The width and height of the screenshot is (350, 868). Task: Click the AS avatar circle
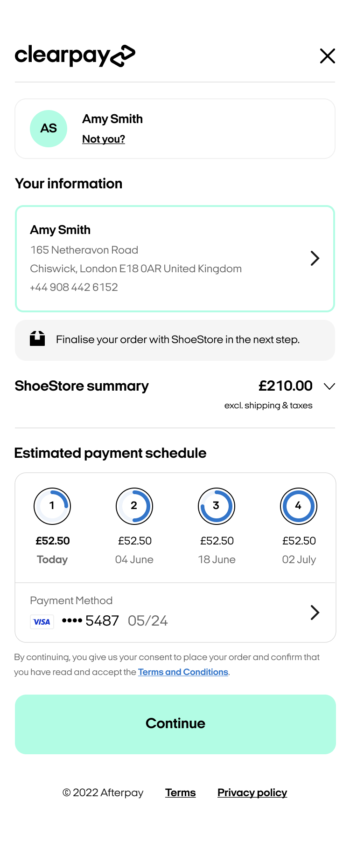(49, 129)
